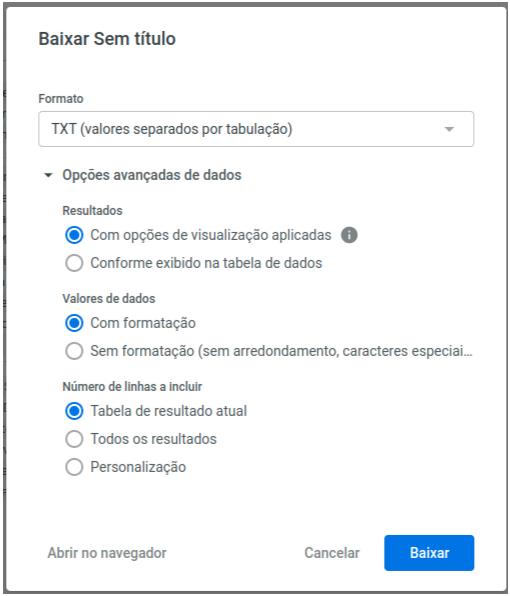The image size is (510, 596).
Task: Select 'Conforme exibido na tabela de dados' radio
Action: pyautogui.click(x=74, y=263)
